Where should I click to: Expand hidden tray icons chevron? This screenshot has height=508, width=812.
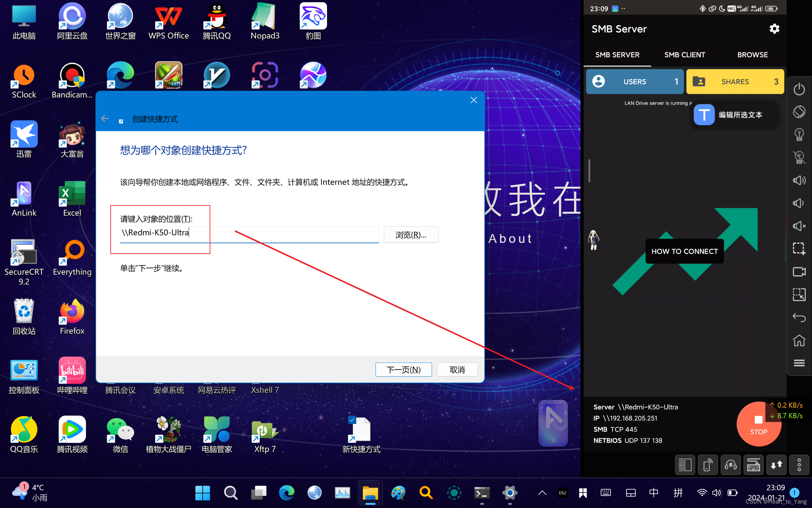coord(542,493)
